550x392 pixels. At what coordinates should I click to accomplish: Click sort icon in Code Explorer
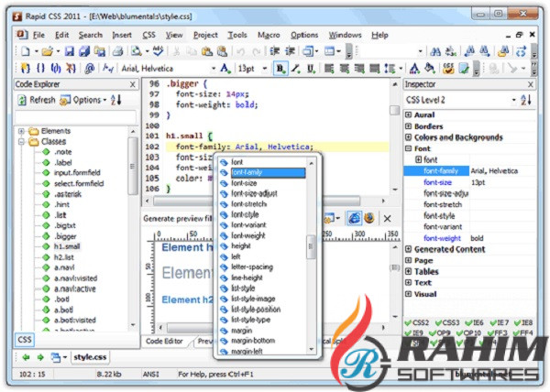point(115,100)
